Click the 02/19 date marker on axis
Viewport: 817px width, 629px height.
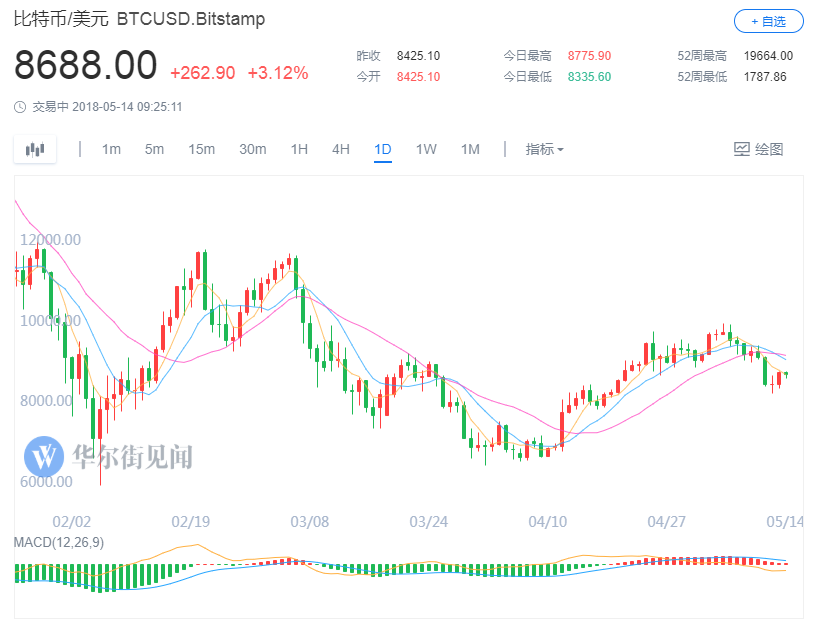pos(190,522)
